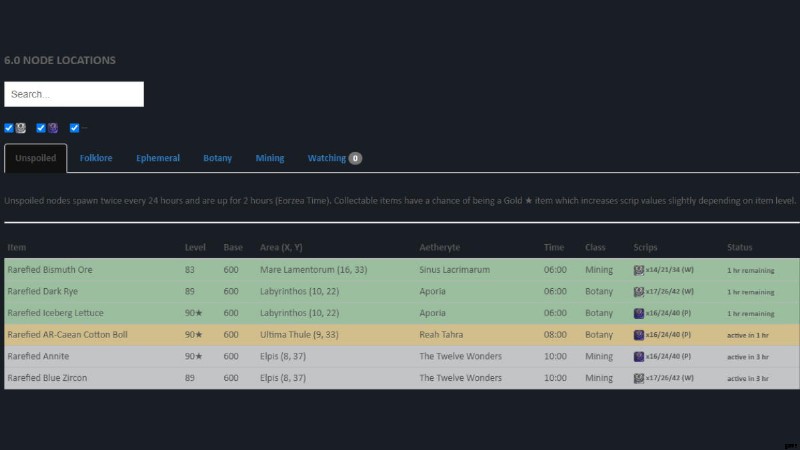This screenshot has height=450, width=800.
Task: Click the node Search input field
Action: click(x=74, y=94)
